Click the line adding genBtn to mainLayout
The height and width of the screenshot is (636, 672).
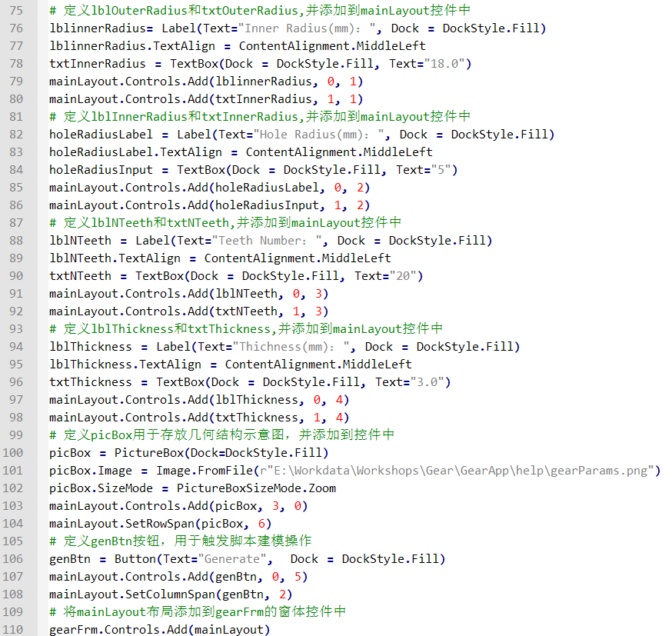[x=178, y=577]
